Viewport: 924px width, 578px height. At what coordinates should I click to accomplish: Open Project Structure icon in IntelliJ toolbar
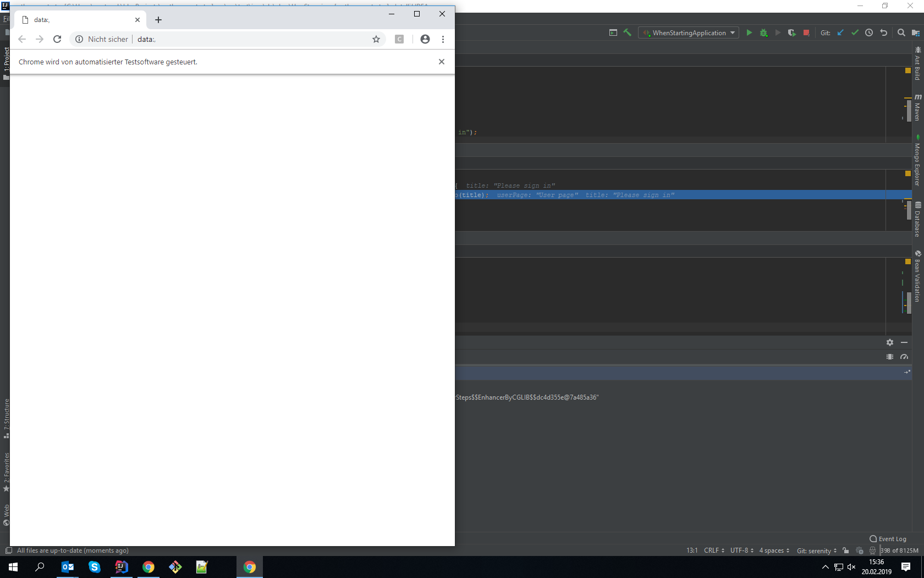coord(916,33)
